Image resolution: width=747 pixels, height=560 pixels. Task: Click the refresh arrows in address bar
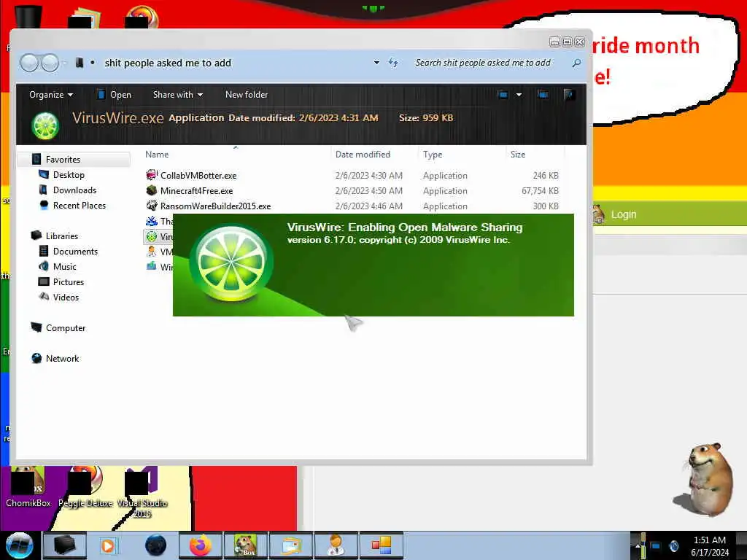coord(393,63)
